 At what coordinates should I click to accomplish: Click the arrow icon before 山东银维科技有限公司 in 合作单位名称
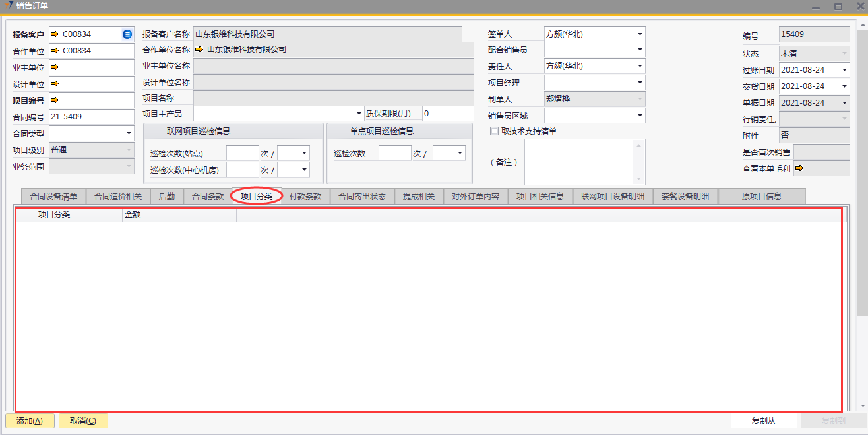click(x=199, y=50)
